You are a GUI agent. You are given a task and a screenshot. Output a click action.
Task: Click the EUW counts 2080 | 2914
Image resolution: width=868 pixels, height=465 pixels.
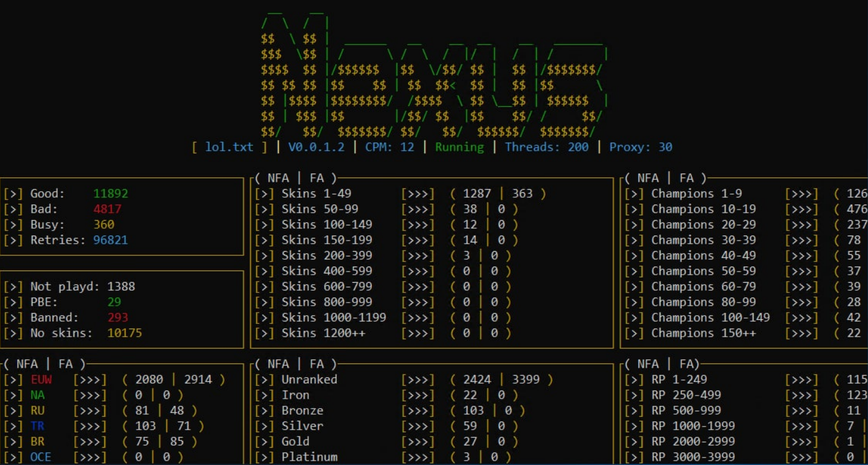point(174,379)
